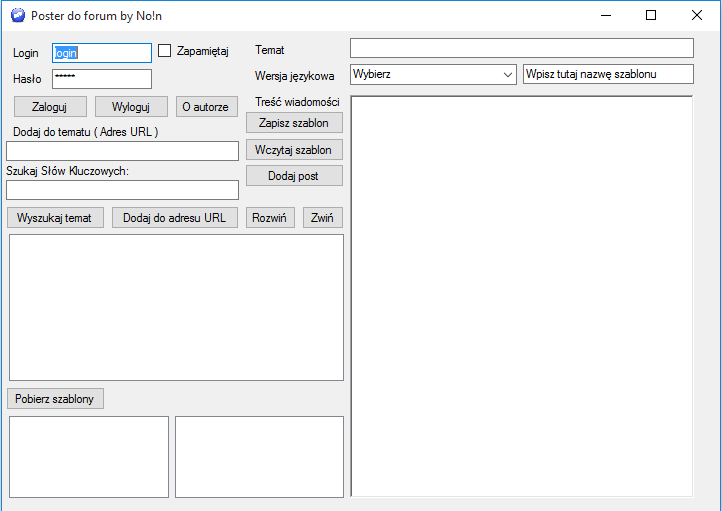Click the Dodaj post button
The height and width of the screenshot is (511, 722).
point(294,176)
